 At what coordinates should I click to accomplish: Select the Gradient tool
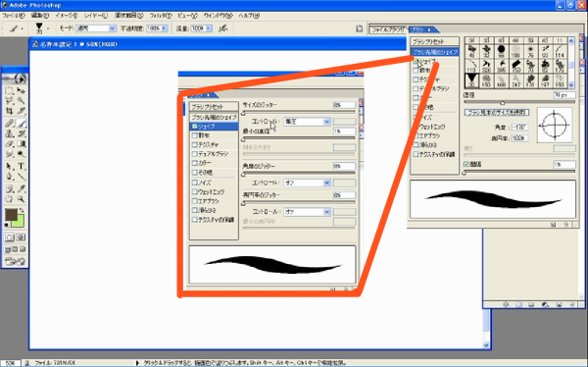21,144
